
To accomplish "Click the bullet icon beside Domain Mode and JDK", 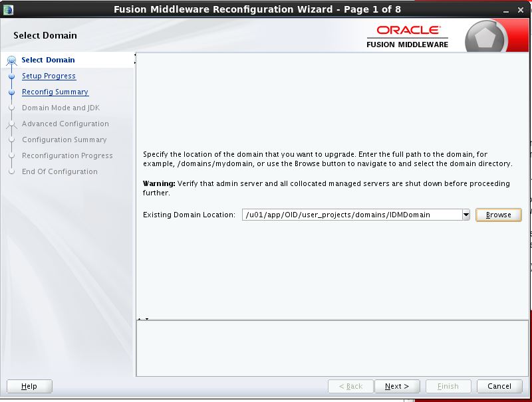I will [x=11, y=108].
